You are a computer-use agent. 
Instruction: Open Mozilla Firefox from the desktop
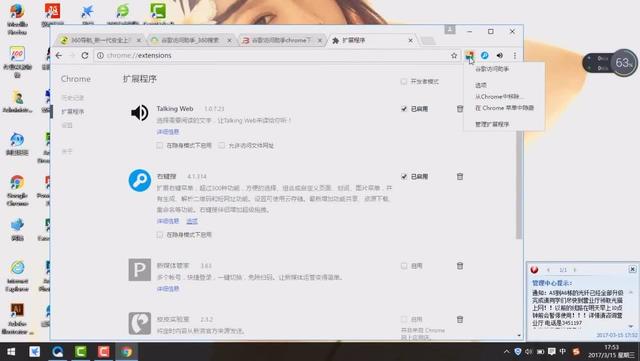[x=17, y=19]
